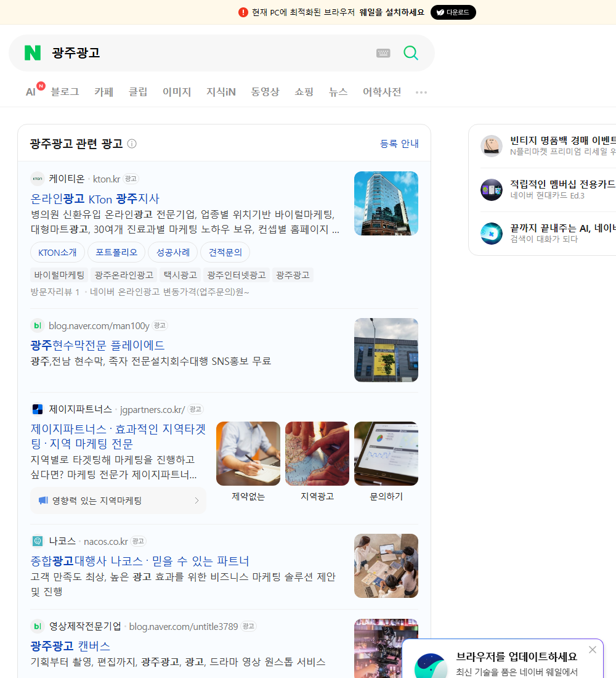The image size is (616, 678).
Task: Switch to the 블로그 tab
Action: (x=65, y=92)
